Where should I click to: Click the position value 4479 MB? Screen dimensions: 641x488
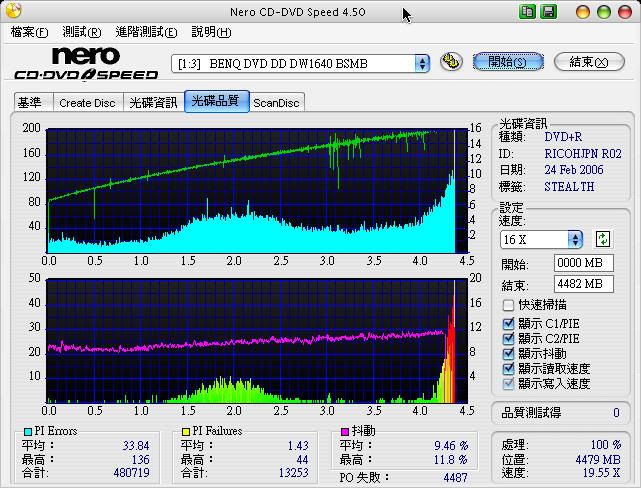point(598,459)
